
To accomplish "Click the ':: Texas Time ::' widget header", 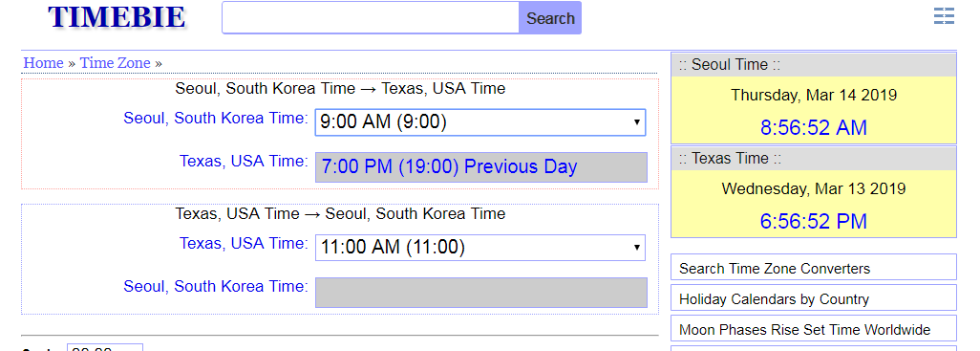I will point(813,159).
